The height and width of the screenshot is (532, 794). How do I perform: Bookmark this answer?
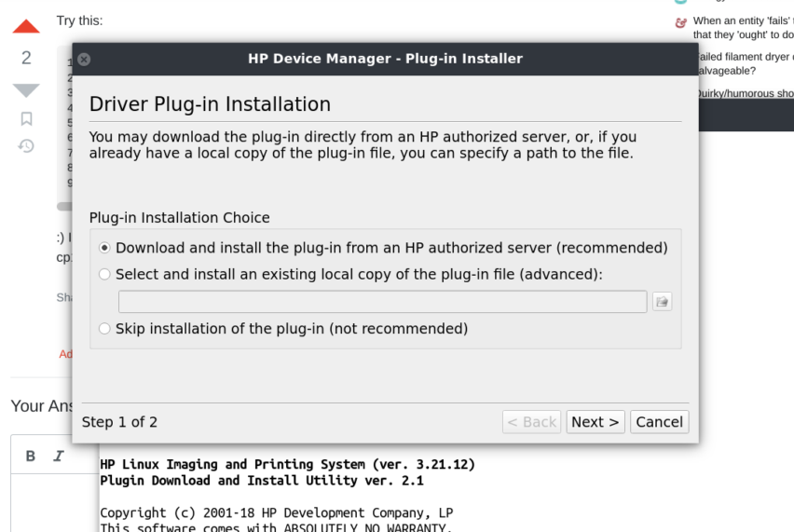click(26, 119)
